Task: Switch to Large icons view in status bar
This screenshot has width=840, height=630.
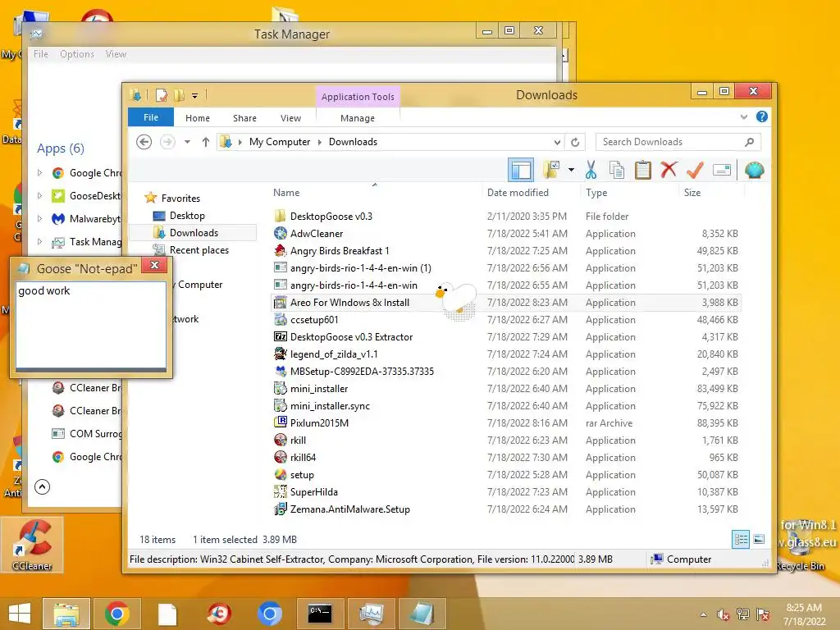Action: (x=759, y=540)
